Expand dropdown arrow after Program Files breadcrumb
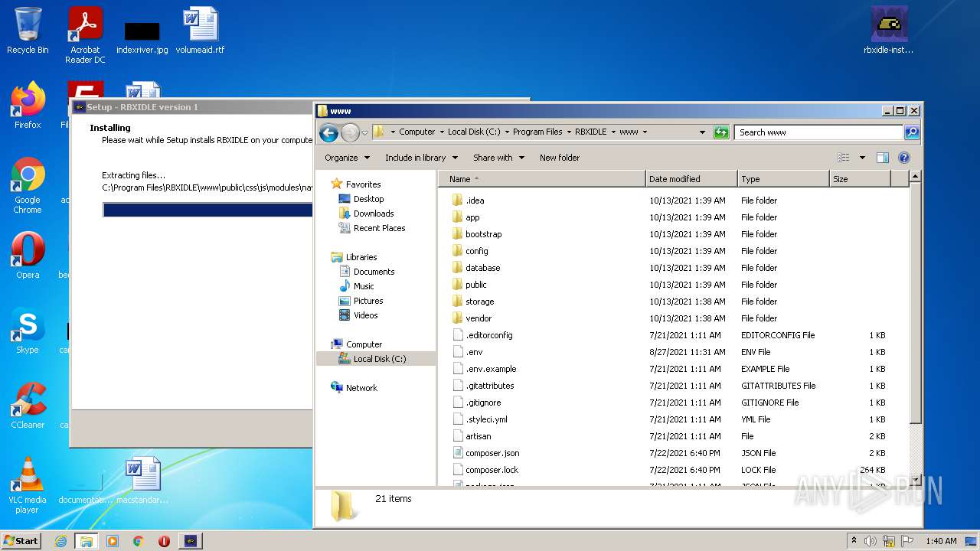Screen dimensions: 980x551 pos(568,132)
